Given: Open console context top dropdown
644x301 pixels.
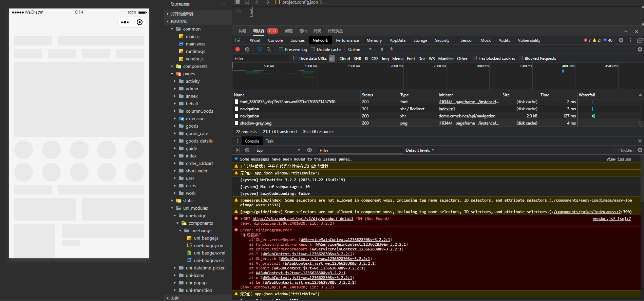Looking at the screenshot, I should tap(278, 150).
